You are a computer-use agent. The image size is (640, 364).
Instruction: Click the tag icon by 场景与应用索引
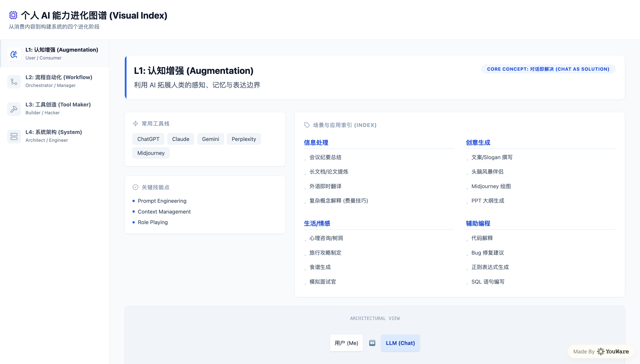pyautogui.click(x=307, y=125)
